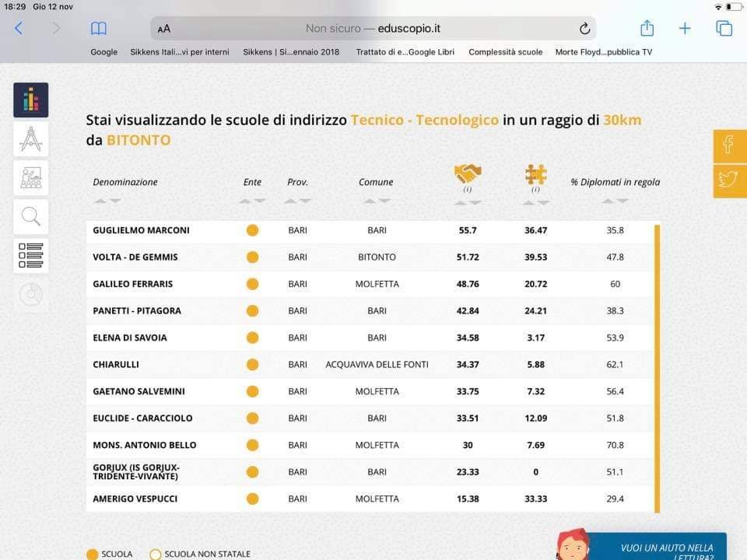Open the compass drawing tool sidebar icon
Viewport: 747px width, 560px height.
coord(31,139)
